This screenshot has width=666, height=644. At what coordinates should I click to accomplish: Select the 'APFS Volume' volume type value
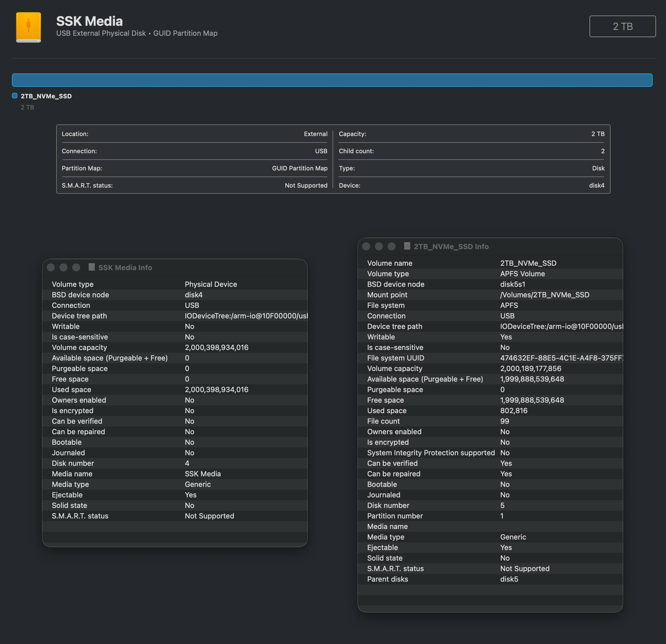pyautogui.click(x=522, y=274)
